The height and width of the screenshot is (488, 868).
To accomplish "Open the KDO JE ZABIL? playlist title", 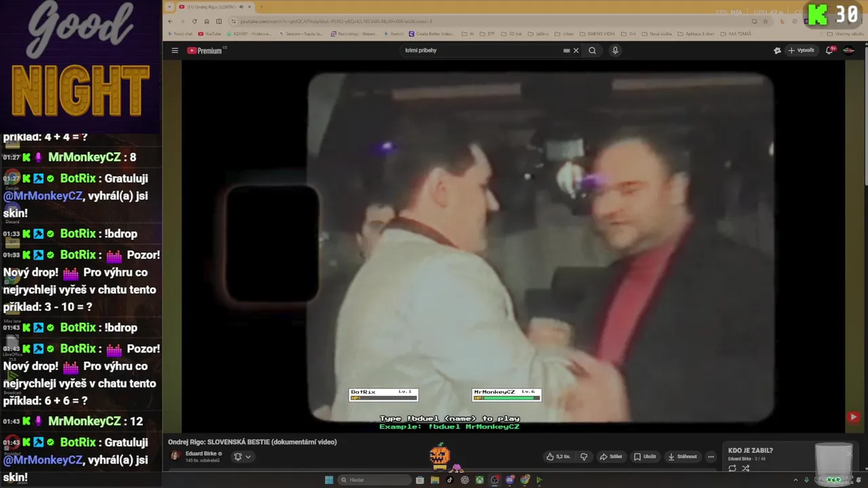I will tap(750, 450).
